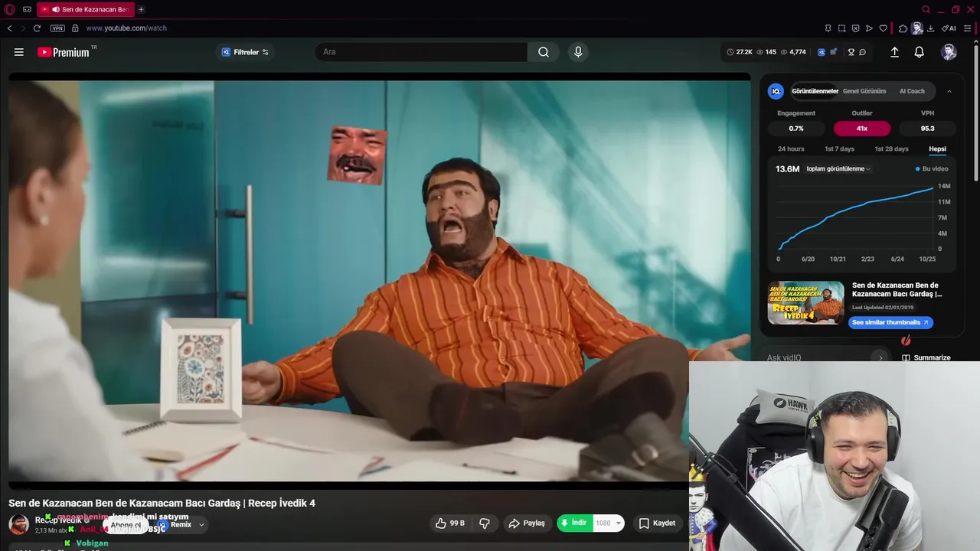The image size is (980, 551).
Task: Collapse the vidIQ panel with chevron
Action: 949,91
